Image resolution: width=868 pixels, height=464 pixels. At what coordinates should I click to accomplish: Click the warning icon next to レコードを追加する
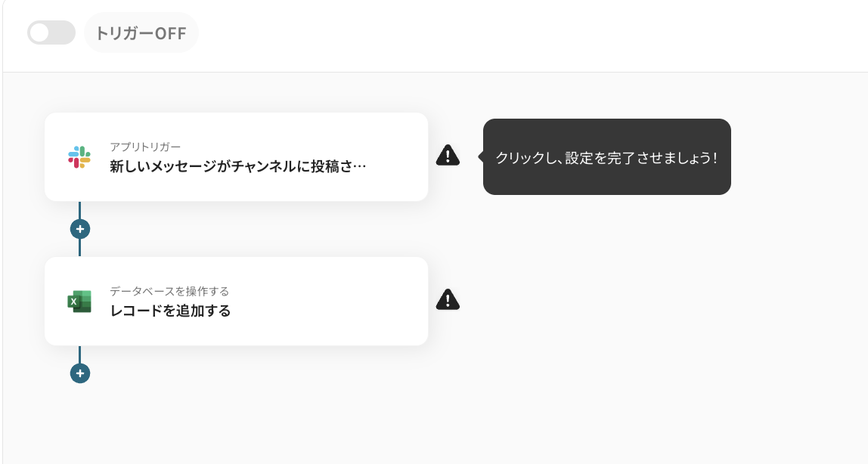[448, 299]
